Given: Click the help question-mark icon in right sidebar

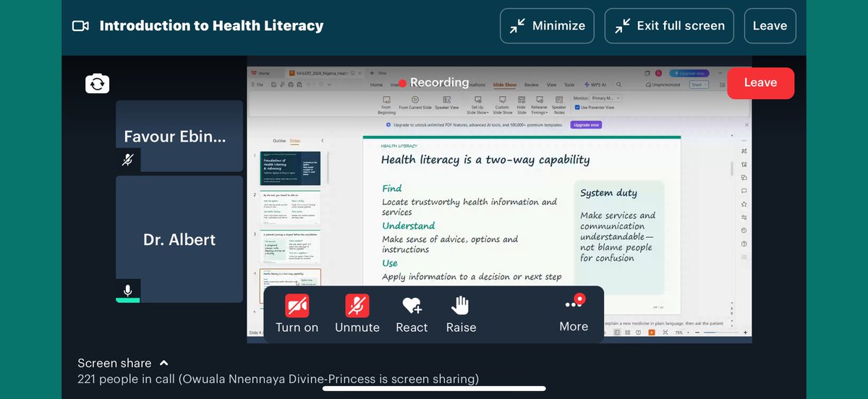Looking at the screenshot, I should [x=744, y=244].
